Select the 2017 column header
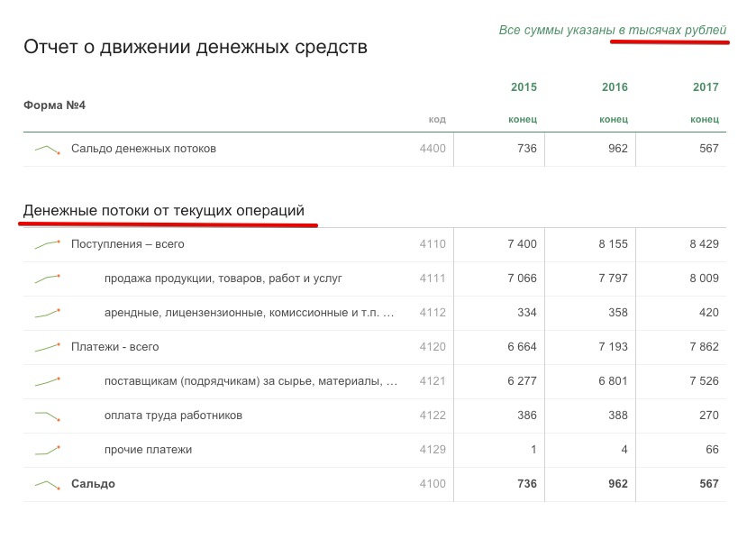This screenshot has width=756, height=539. [706, 87]
